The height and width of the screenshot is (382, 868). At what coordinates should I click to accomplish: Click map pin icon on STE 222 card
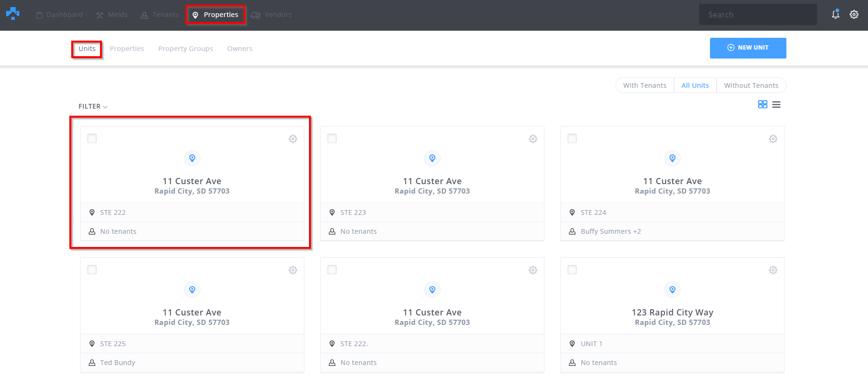192,158
